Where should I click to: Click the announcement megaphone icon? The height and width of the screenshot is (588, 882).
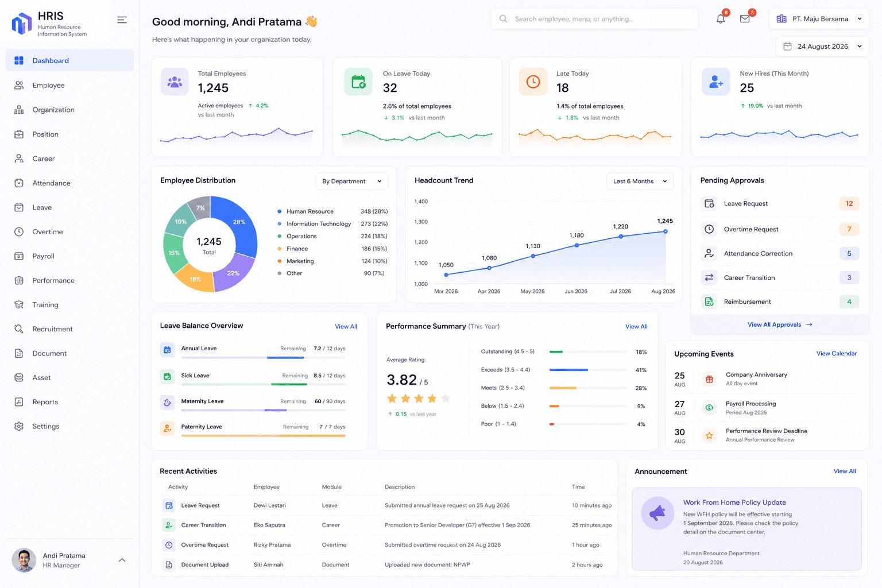pyautogui.click(x=657, y=513)
